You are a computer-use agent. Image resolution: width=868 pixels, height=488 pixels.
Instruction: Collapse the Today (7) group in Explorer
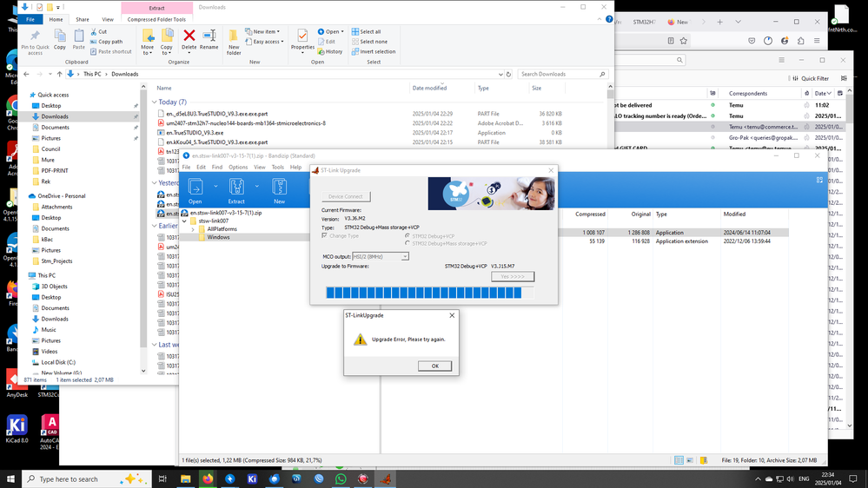tap(155, 102)
